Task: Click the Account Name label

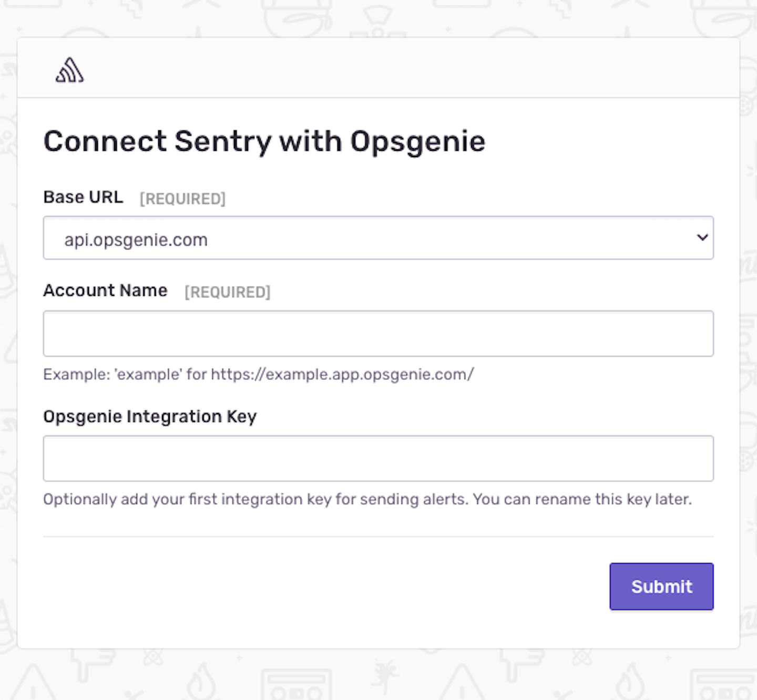Action: tap(105, 290)
